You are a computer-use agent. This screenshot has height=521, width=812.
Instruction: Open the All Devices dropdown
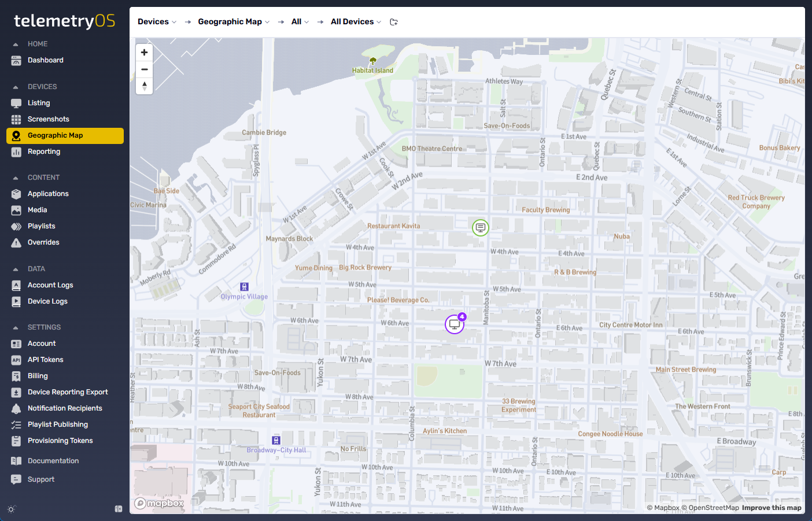[356, 22]
